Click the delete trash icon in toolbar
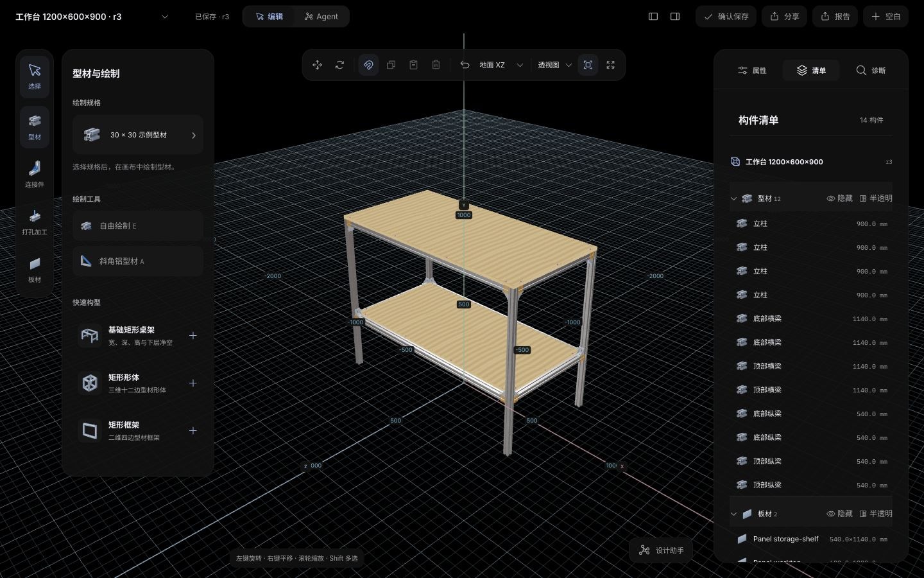This screenshot has width=924, height=578. coord(436,65)
